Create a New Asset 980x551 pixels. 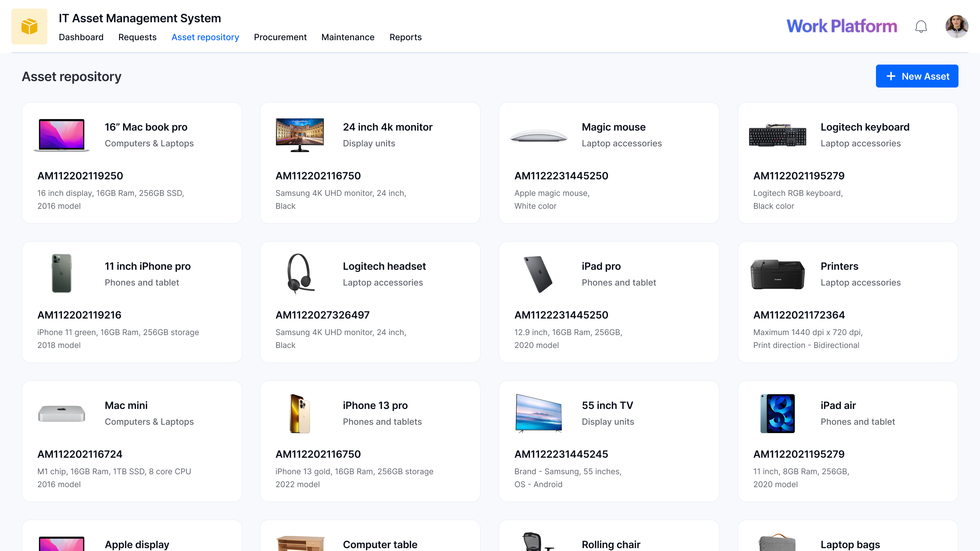coord(917,76)
